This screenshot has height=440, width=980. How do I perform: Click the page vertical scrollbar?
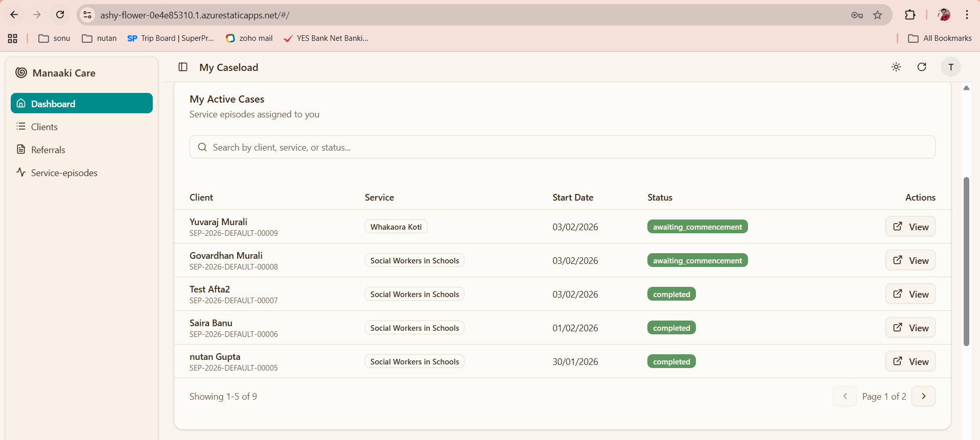coord(966,261)
